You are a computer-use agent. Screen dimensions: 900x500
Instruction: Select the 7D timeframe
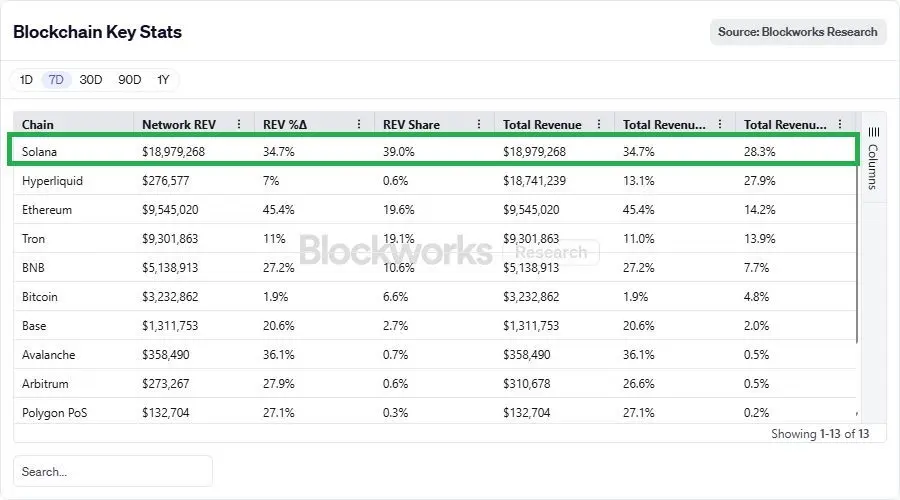56,80
